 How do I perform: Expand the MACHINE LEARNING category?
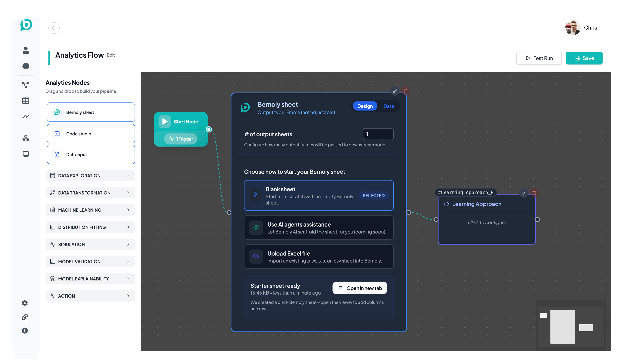90,210
